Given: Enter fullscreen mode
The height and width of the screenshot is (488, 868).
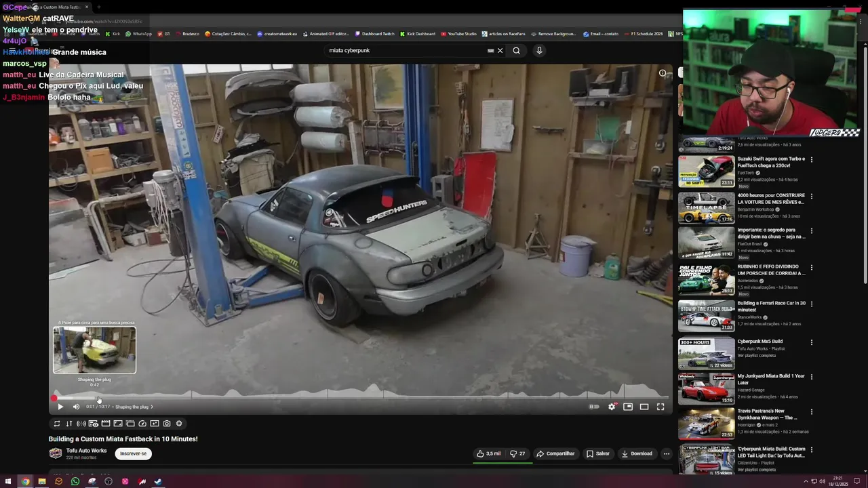Looking at the screenshot, I should [660, 407].
